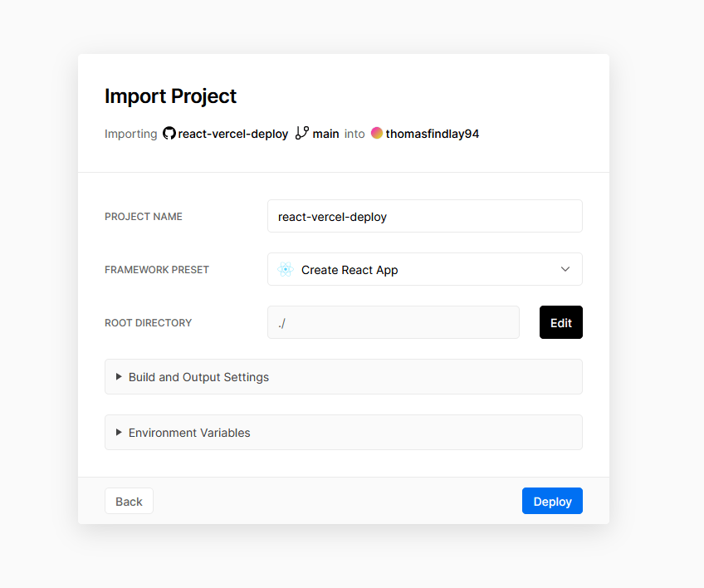Click the git branch icon
704x588 pixels.
click(301, 133)
